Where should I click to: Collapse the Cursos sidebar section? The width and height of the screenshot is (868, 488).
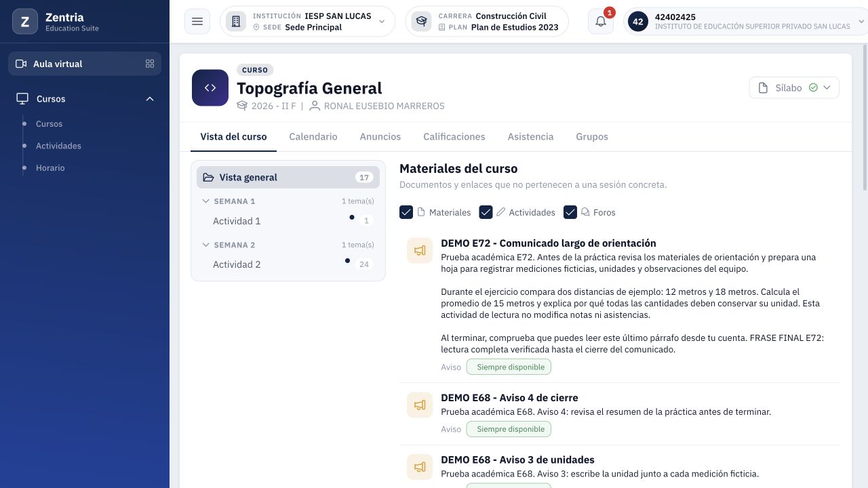(150, 99)
